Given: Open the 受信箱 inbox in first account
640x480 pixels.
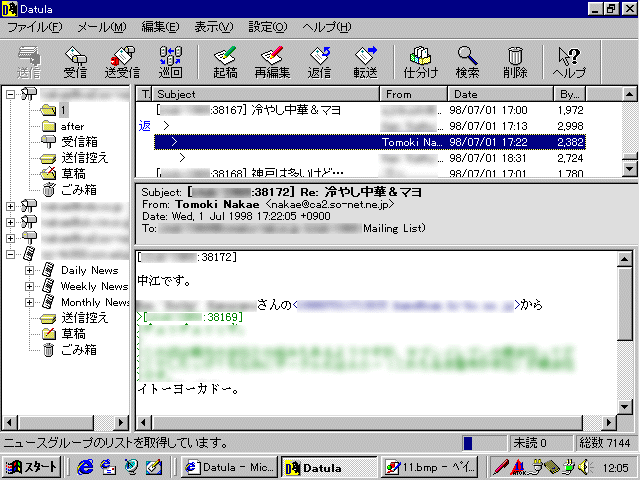Looking at the screenshot, I should click(x=79, y=142).
